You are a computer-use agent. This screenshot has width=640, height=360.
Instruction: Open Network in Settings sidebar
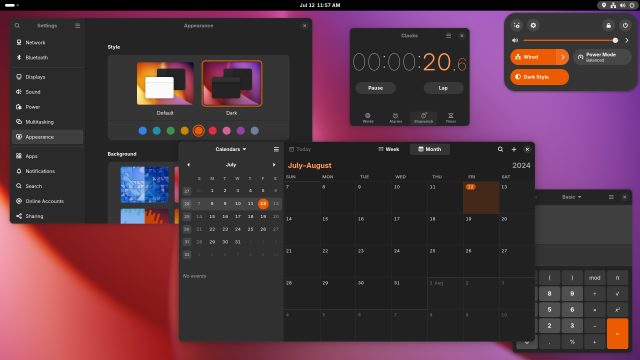click(47, 42)
